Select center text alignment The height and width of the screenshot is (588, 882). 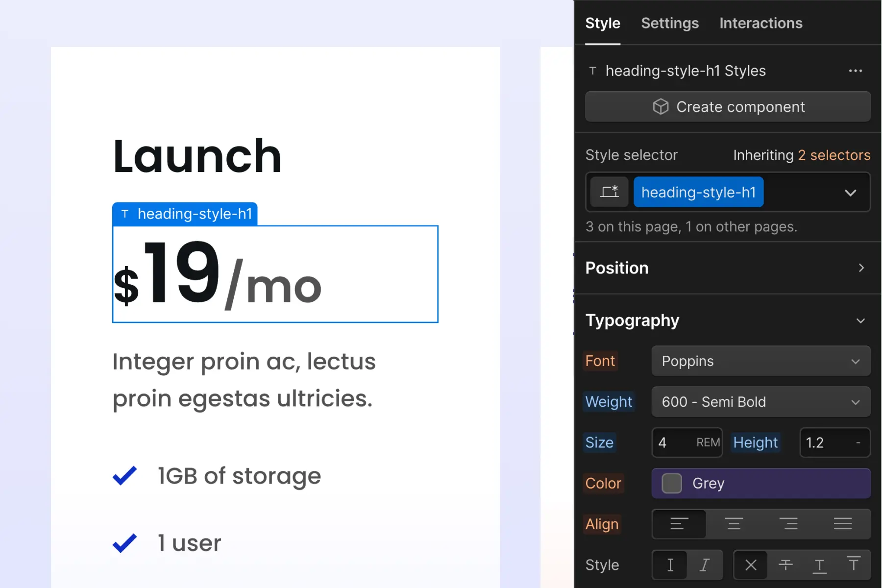(x=734, y=524)
